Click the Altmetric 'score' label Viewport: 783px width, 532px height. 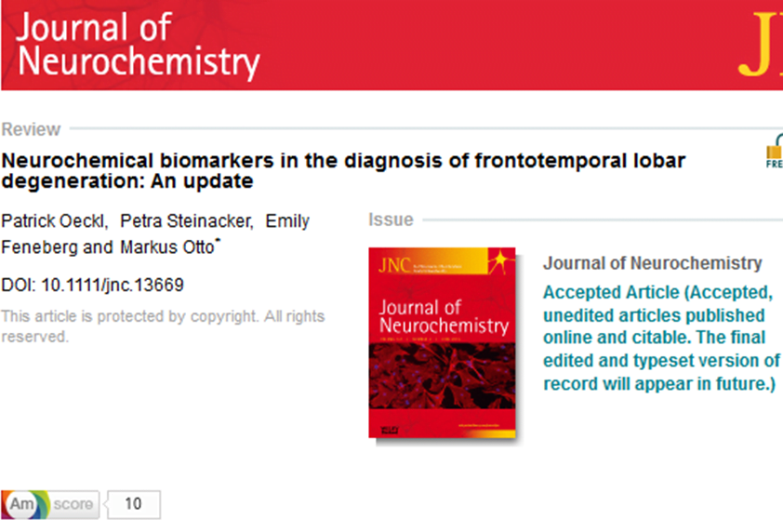(73, 504)
